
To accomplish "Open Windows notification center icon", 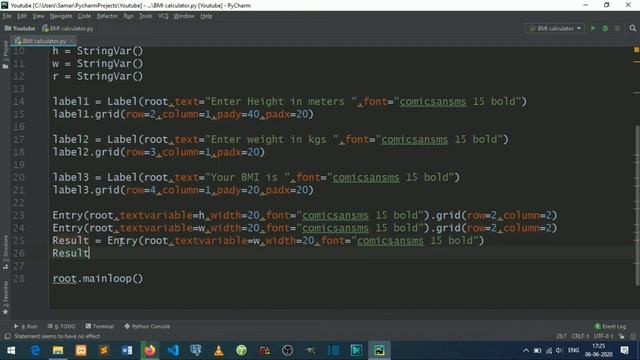I will pyautogui.click(x=624, y=350).
